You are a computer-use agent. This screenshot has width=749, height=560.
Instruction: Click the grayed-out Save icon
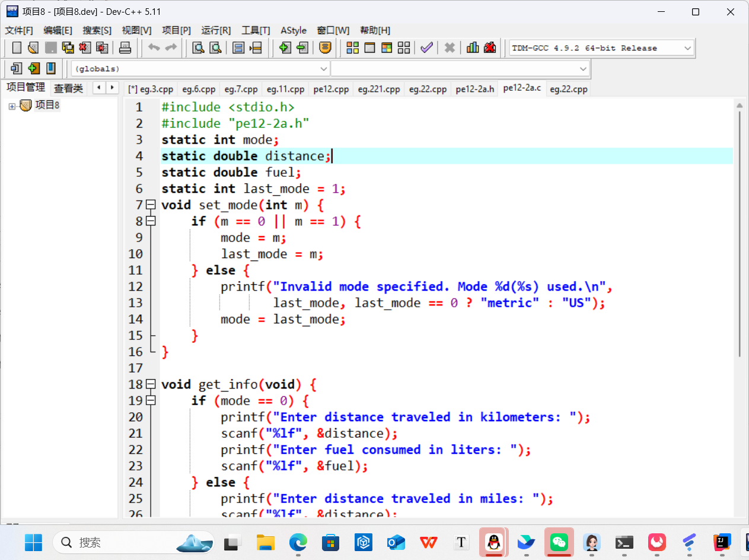tap(51, 48)
